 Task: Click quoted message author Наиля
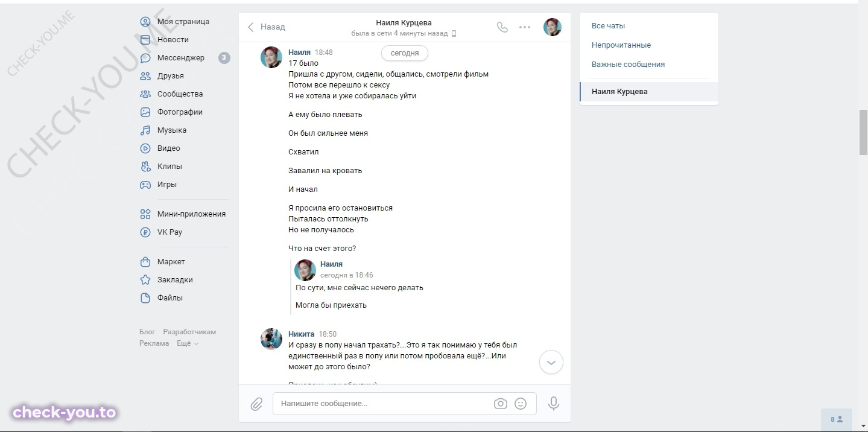[x=331, y=264]
